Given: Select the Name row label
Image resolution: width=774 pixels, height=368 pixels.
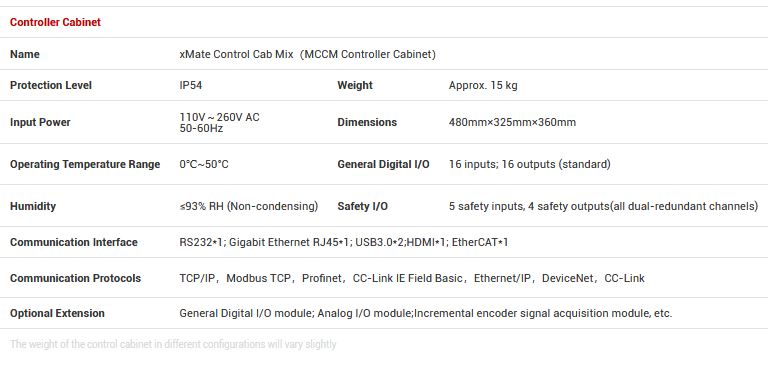Looking at the screenshot, I should click(x=25, y=54).
